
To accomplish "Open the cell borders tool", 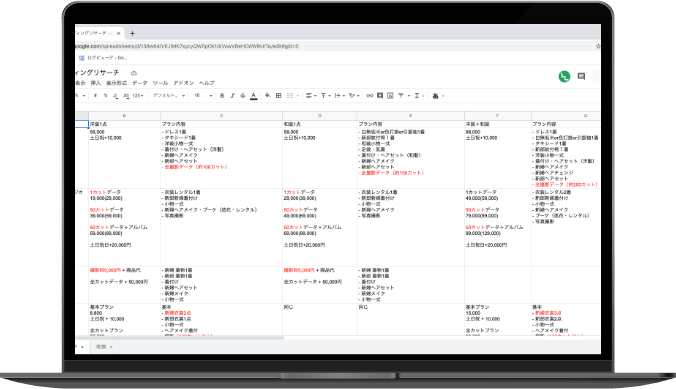I will (x=279, y=95).
